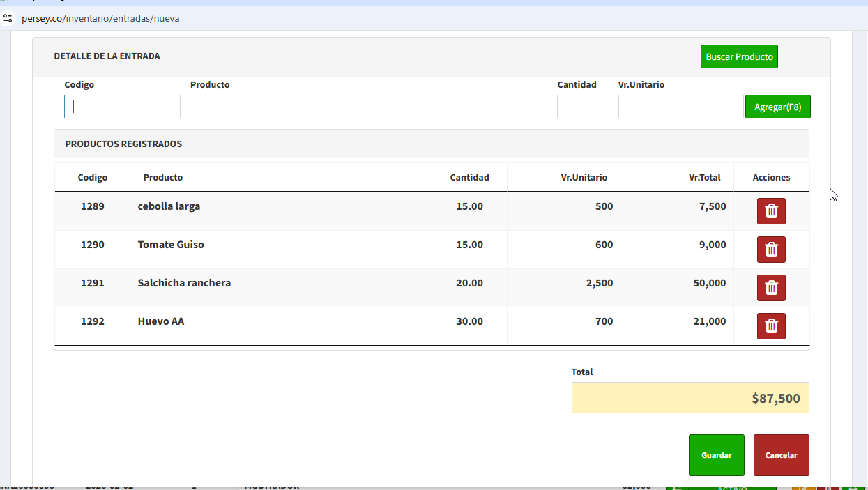Click the browser address bar URL
The width and height of the screenshot is (868, 490).
[x=100, y=19]
